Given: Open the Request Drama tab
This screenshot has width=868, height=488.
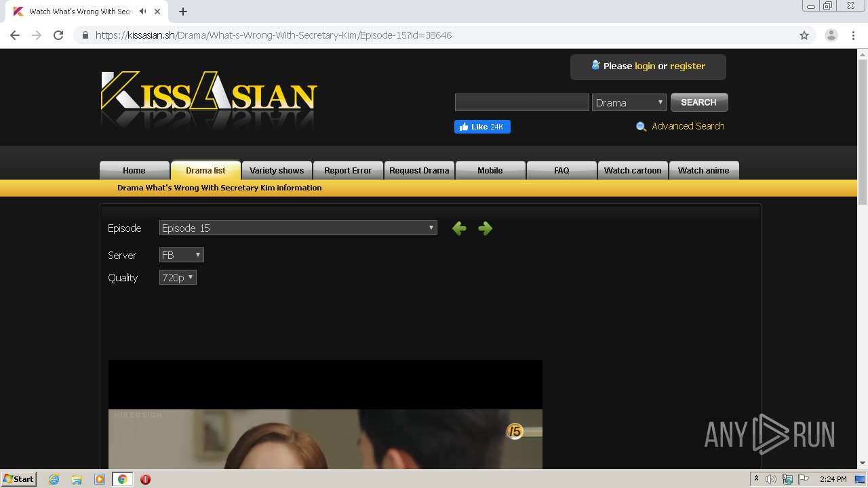Looking at the screenshot, I should point(419,170).
